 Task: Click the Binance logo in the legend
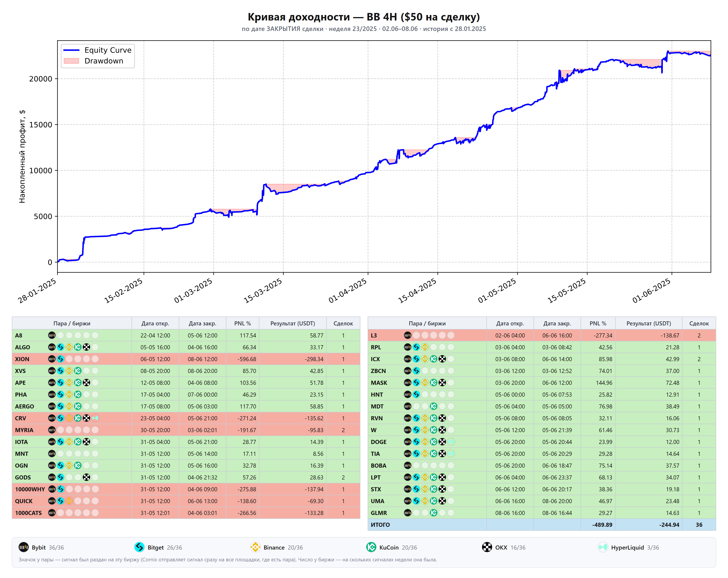255,547
